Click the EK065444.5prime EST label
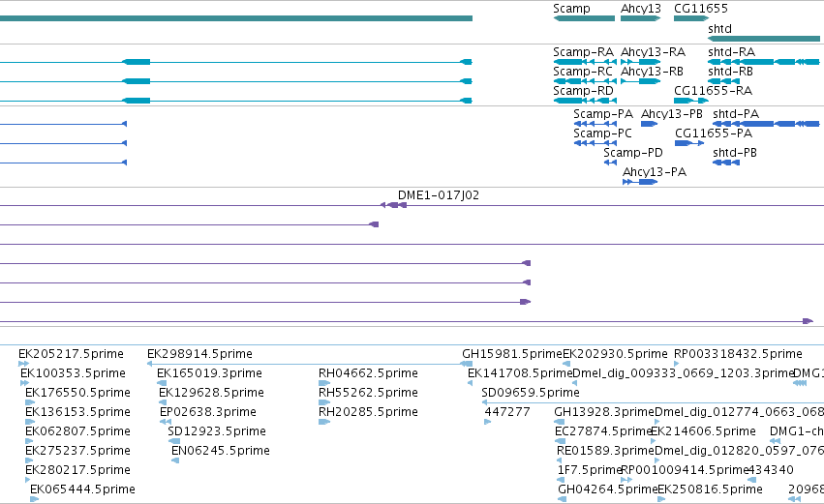 click(82, 489)
